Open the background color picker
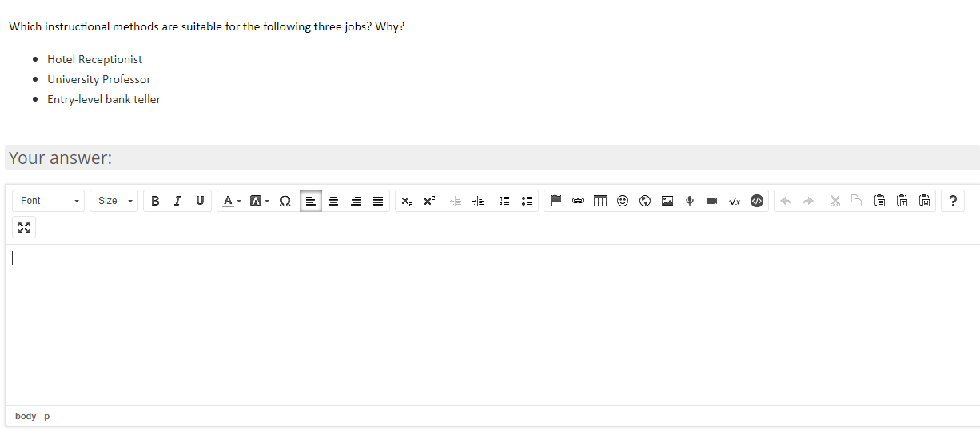 [260, 201]
